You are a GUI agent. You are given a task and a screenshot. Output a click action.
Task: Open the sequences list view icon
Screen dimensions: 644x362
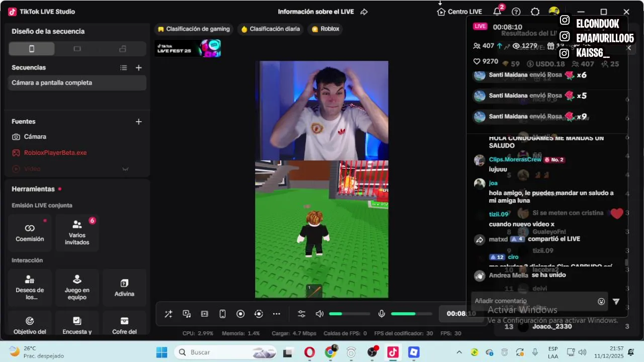(x=124, y=67)
